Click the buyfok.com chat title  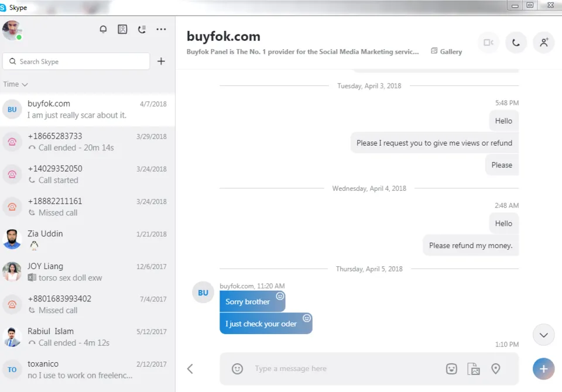(223, 36)
